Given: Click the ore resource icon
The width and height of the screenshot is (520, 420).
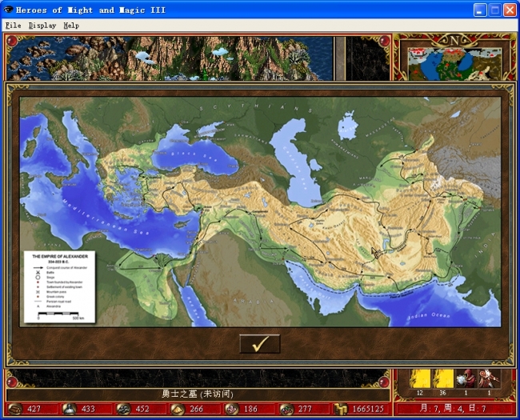Looking at the screenshot, I should (123, 409).
